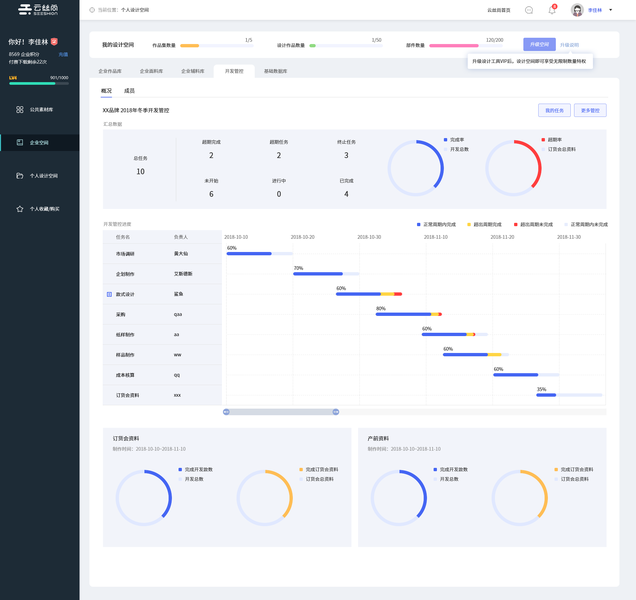Switch to the 成员 sub-tab
This screenshot has height=600, width=636.
click(129, 91)
